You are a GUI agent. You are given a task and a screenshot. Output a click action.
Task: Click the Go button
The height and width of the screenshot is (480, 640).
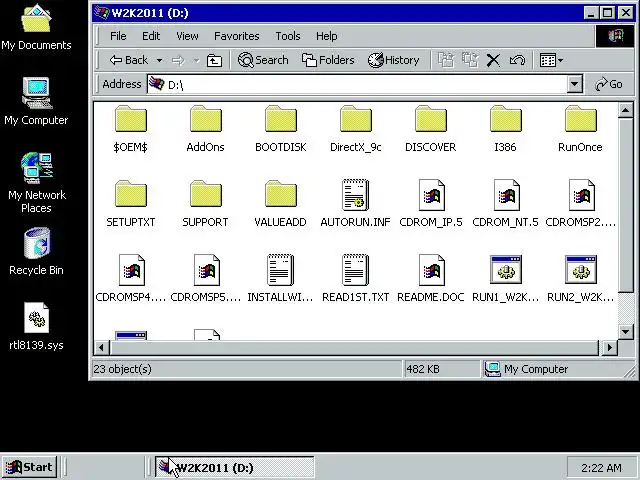(x=609, y=84)
